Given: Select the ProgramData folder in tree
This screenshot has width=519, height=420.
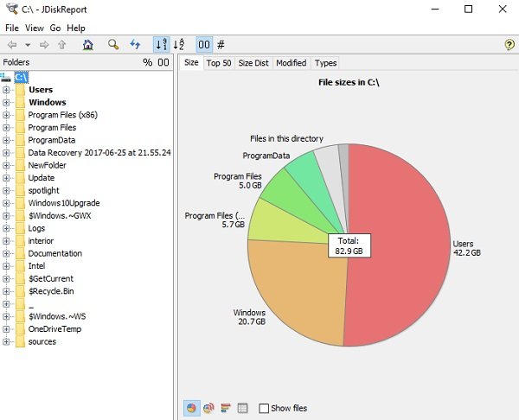Looking at the screenshot, I should [x=52, y=140].
